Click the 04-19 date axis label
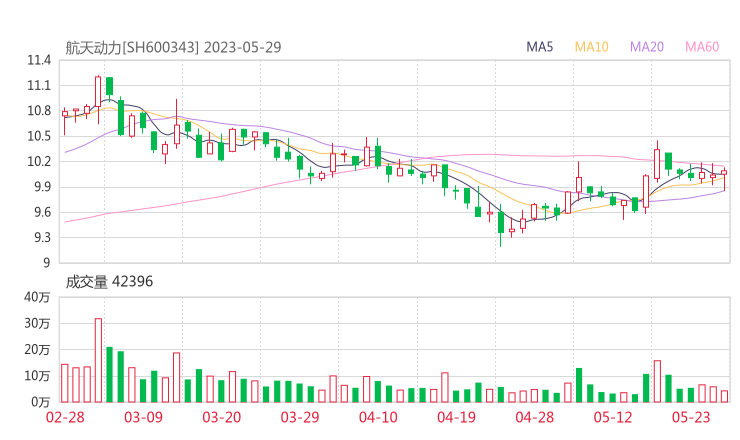Image resolution: width=740 pixels, height=440 pixels. click(456, 417)
